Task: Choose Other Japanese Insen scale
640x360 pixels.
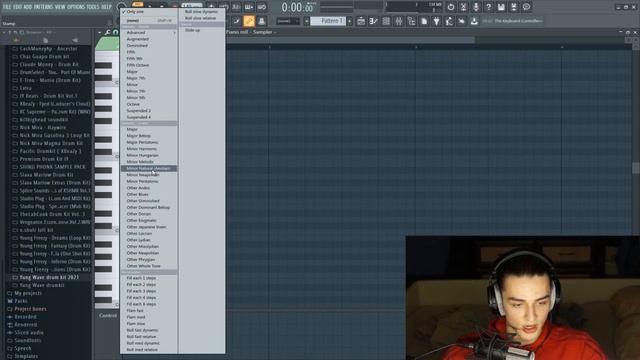Action: [149, 227]
